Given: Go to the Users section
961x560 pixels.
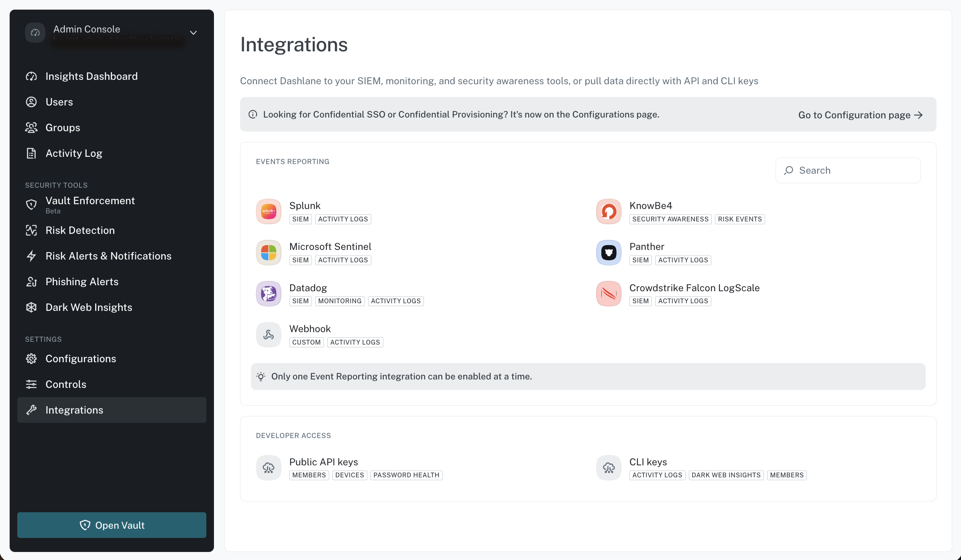Looking at the screenshot, I should (x=112, y=102).
